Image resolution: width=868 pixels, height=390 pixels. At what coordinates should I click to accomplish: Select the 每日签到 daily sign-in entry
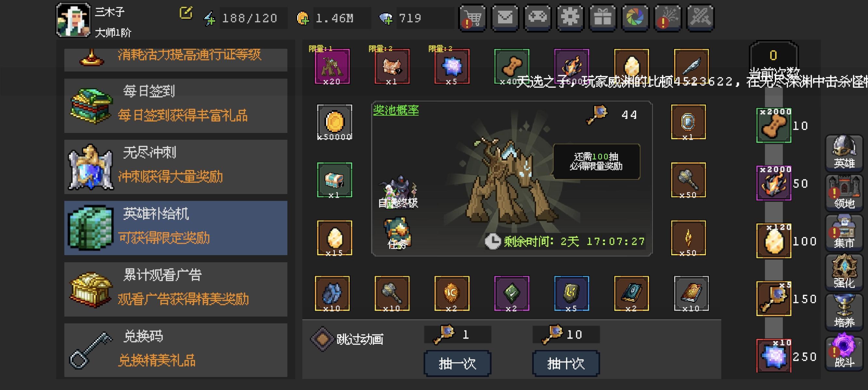point(176,105)
